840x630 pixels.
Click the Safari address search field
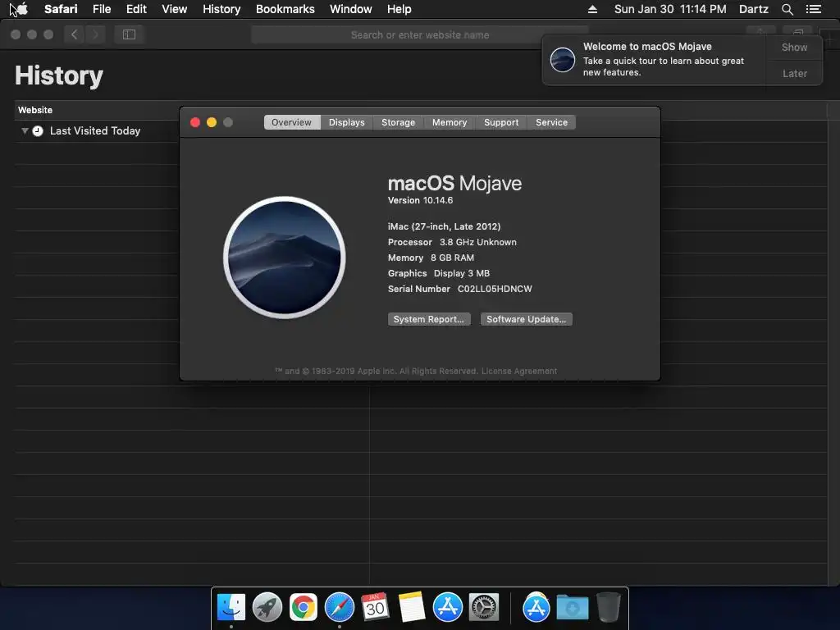tap(420, 34)
